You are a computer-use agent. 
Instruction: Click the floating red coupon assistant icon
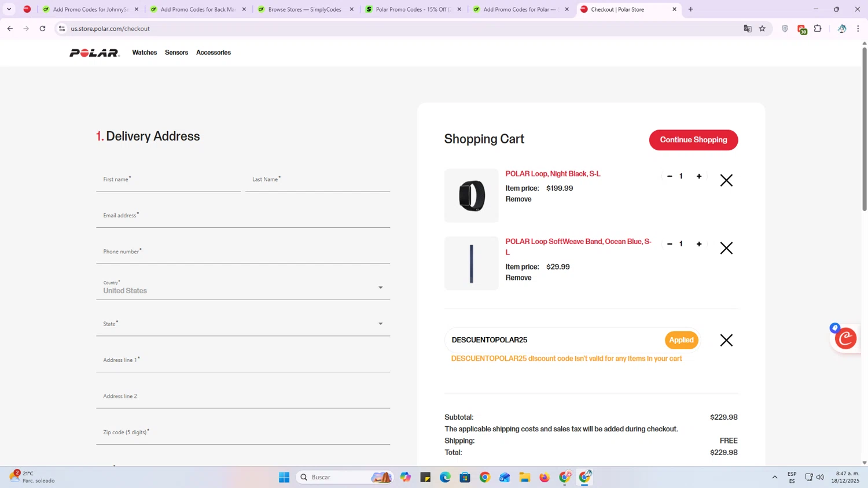(845, 338)
